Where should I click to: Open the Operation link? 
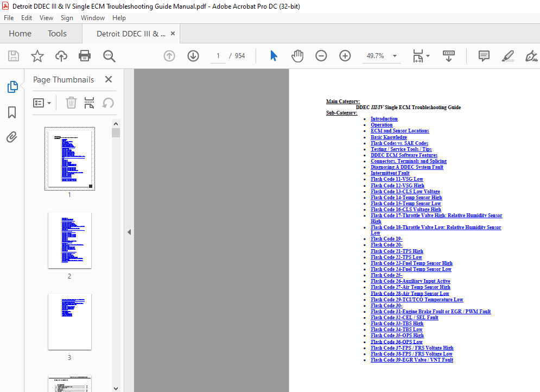pyautogui.click(x=382, y=125)
